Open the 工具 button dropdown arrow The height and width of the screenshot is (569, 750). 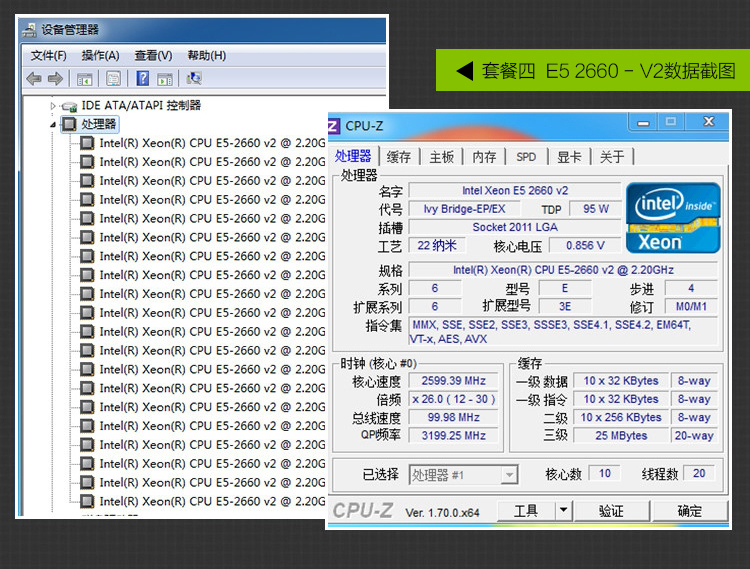coord(563,511)
